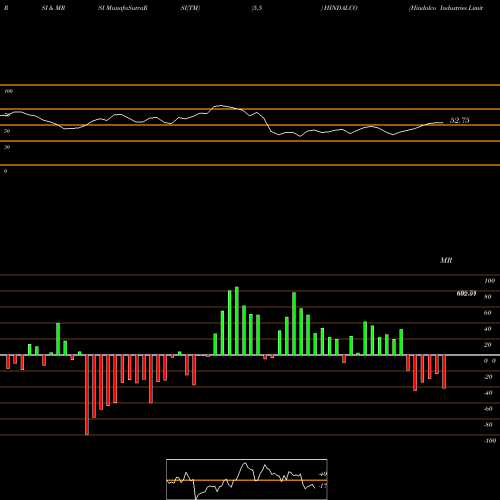Click the -17 value in mini chart
This screenshot has width=500, height=500.
tap(323, 486)
